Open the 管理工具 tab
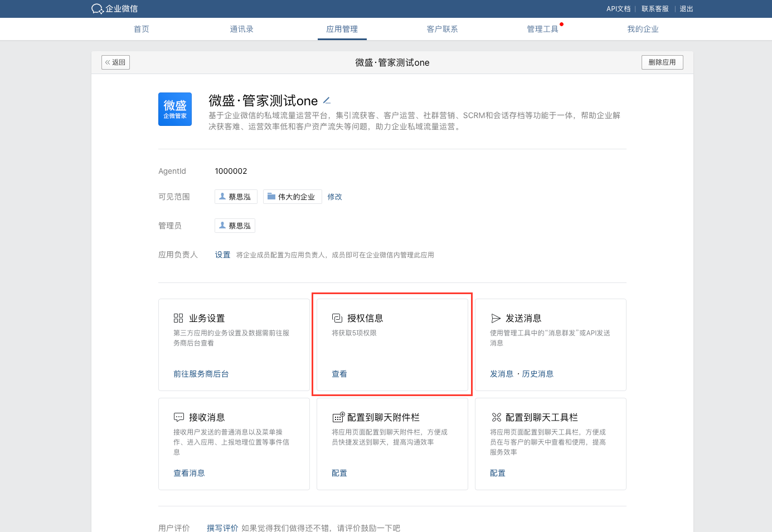This screenshot has width=772, height=532. pyautogui.click(x=543, y=29)
